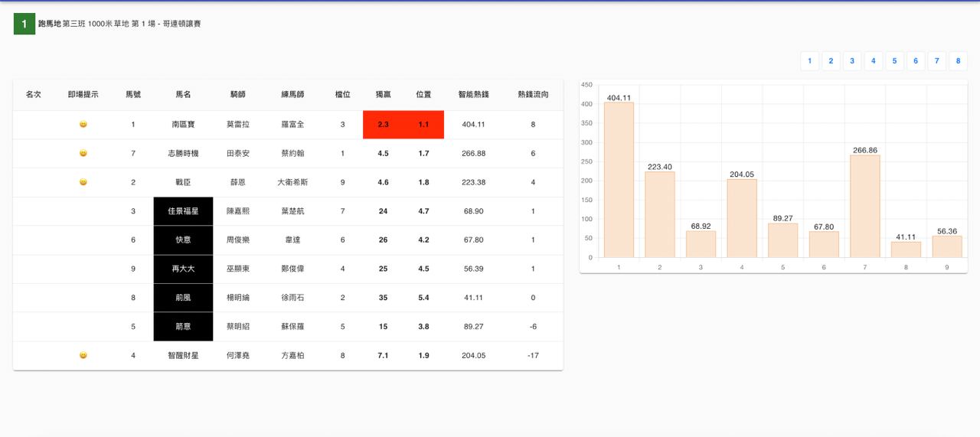Click trainer name 蔡約翰
The height and width of the screenshot is (437, 980).
pyautogui.click(x=292, y=154)
